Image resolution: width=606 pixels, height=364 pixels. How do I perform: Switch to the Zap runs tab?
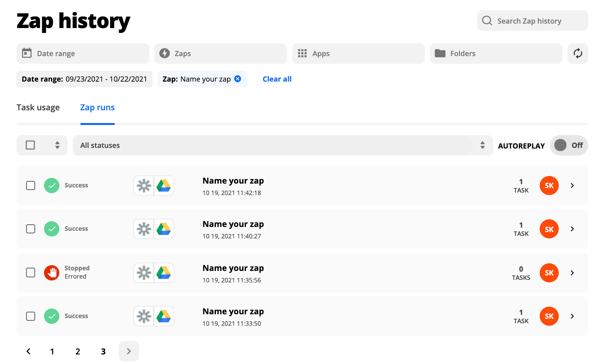coord(97,107)
